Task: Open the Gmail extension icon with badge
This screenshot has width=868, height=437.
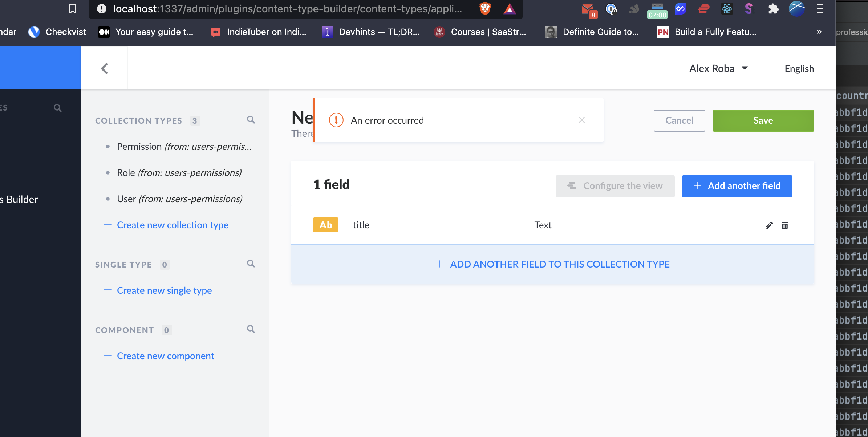Action: tap(588, 10)
